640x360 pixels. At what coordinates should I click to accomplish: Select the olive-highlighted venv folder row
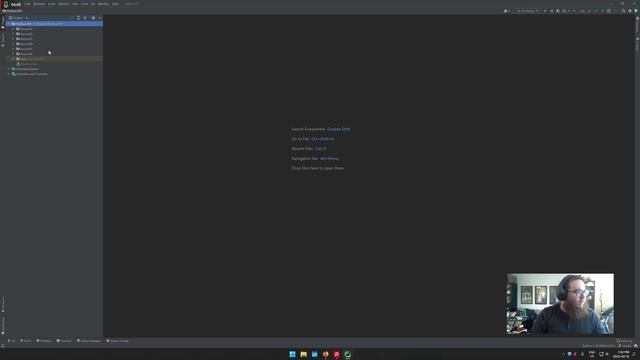[54, 59]
